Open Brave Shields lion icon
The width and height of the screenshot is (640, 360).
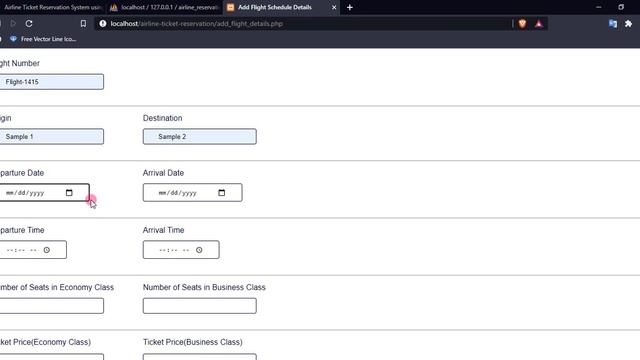coord(522,24)
